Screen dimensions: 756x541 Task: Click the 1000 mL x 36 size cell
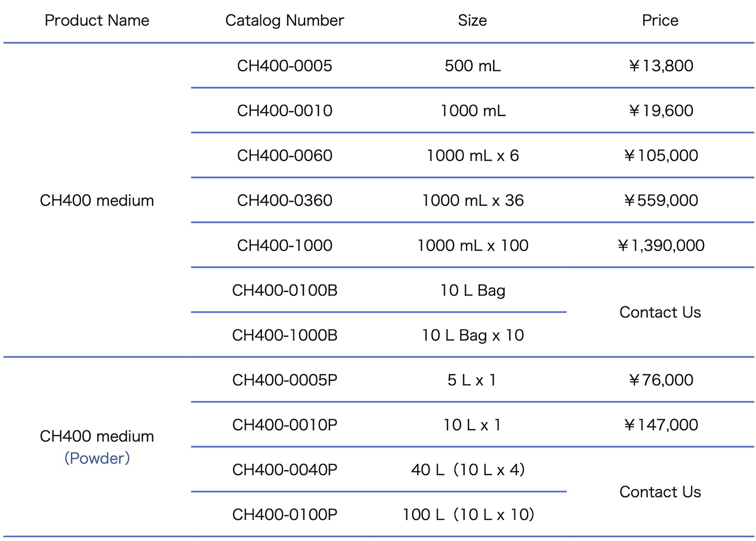tap(472, 200)
